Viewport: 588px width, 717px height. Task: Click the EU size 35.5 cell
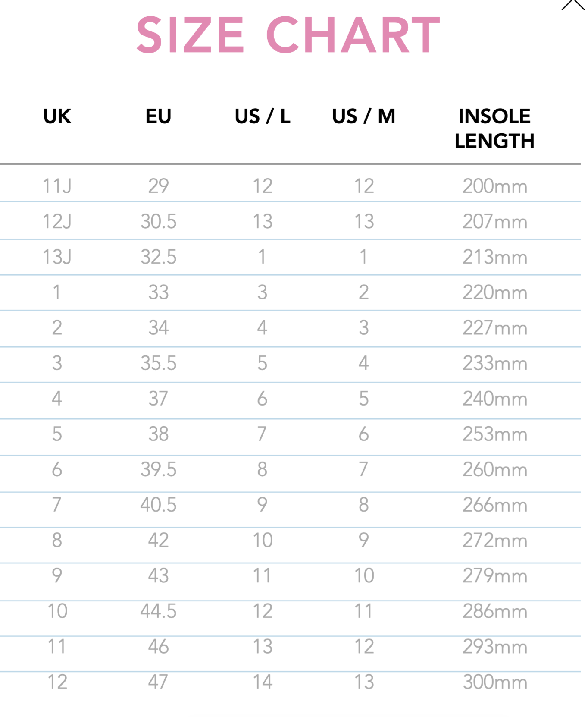[158, 363]
